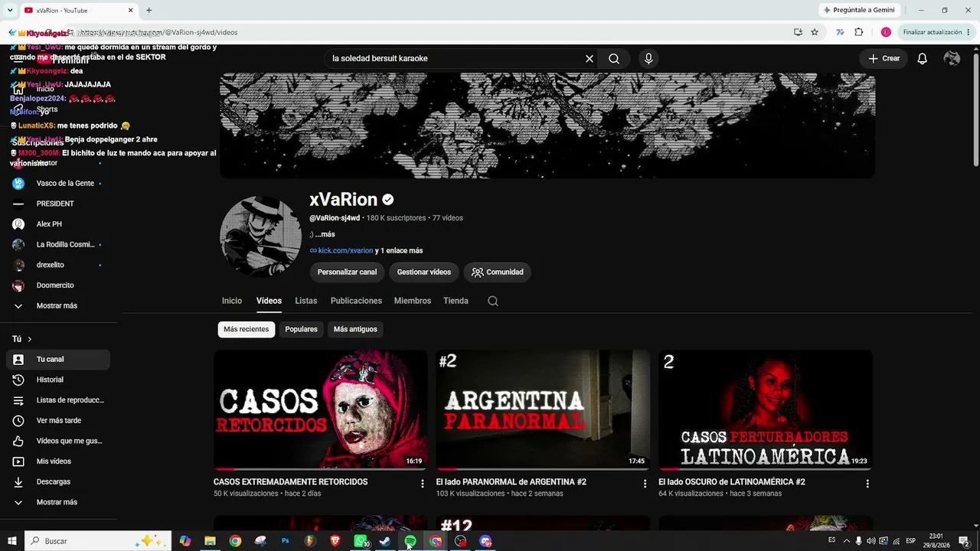The width and height of the screenshot is (980, 551).
Task: Click Pregúntale a Gemini
Action: click(x=858, y=10)
